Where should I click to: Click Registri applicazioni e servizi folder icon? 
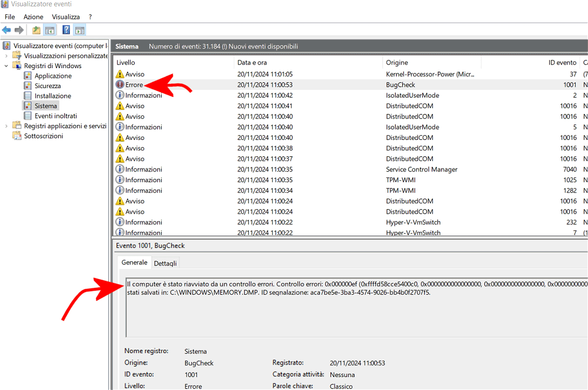[x=17, y=126]
